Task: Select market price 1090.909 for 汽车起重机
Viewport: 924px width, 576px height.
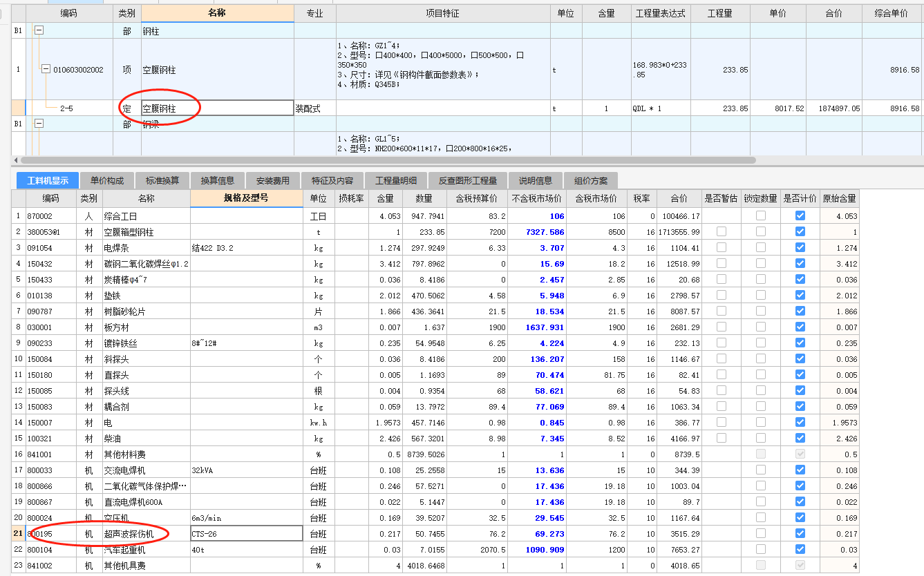Action: click(537, 549)
